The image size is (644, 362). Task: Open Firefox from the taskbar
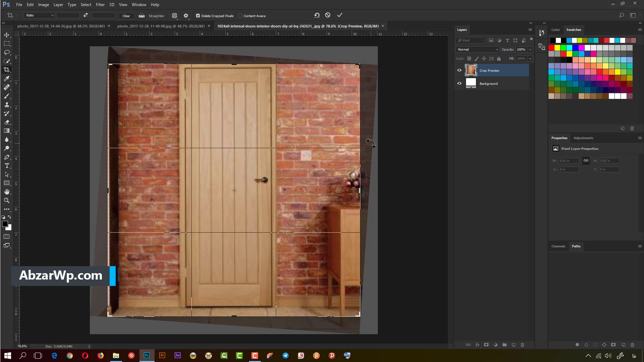[100, 356]
